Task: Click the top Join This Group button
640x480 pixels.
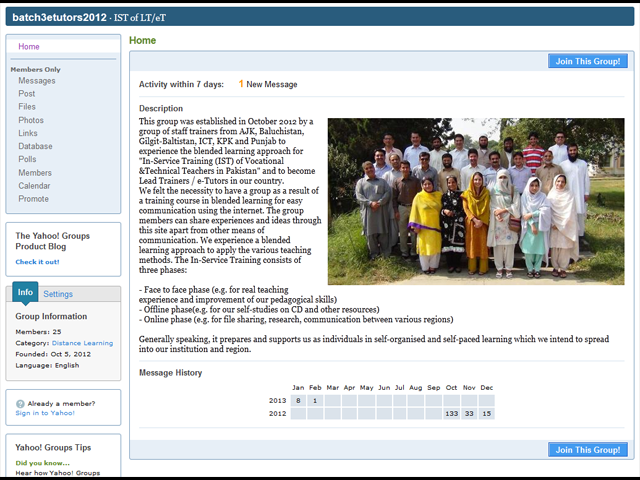Action: tap(588, 61)
